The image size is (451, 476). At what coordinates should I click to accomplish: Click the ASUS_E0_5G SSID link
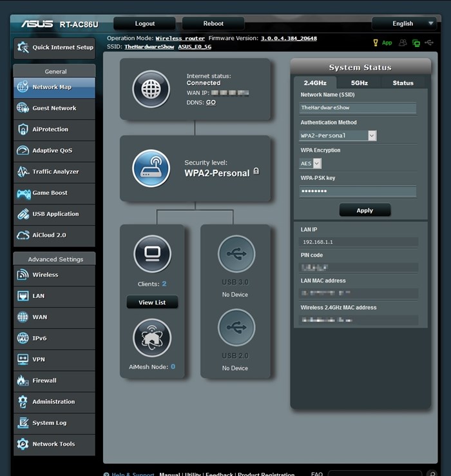(195, 46)
